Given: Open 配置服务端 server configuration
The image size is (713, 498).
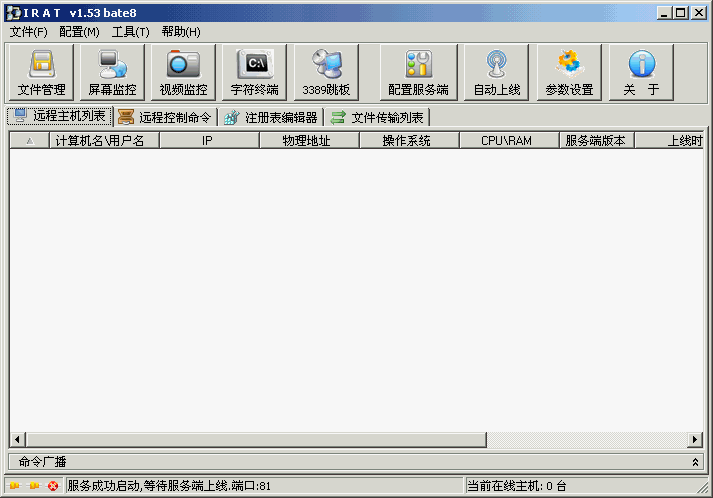Looking at the screenshot, I should [x=418, y=73].
